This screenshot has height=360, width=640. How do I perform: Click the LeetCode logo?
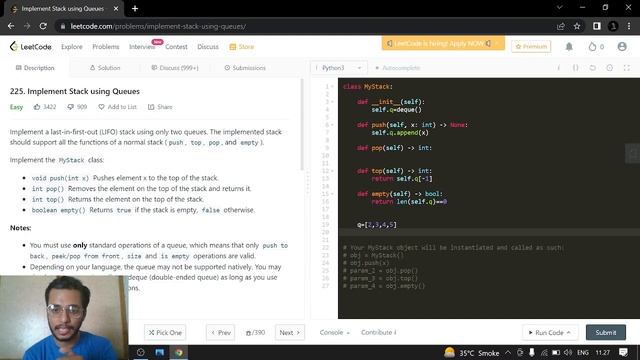click(x=31, y=47)
